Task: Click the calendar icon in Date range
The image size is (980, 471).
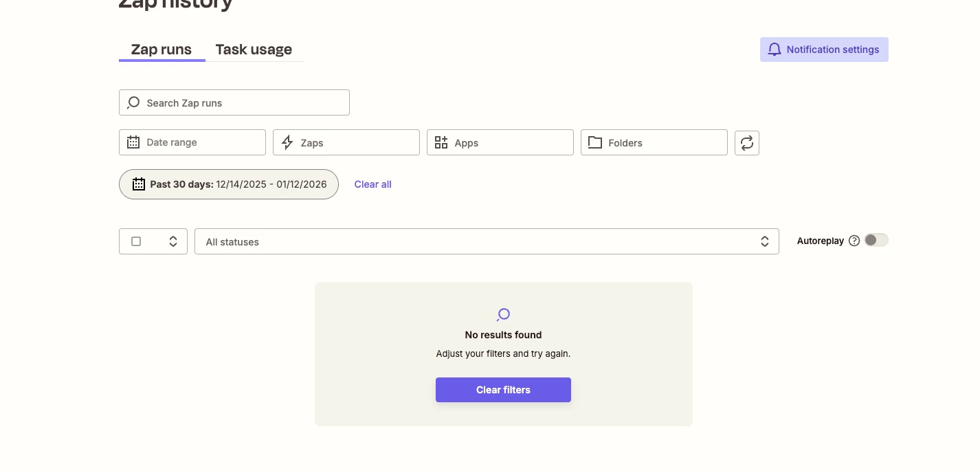Action: tap(133, 142)
